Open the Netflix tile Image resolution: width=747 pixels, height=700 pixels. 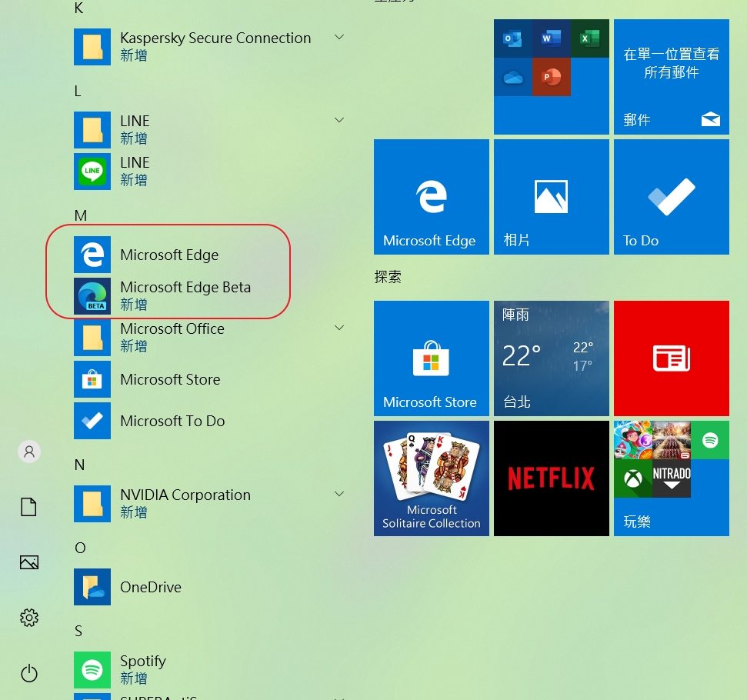tap(551, 478)
